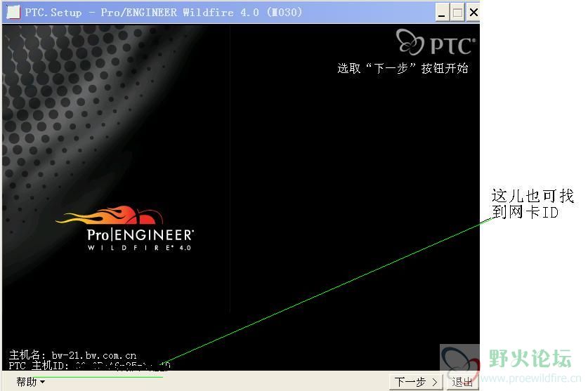Viewport: 588px width, 391px height.
Task: Click the PTC logo at top right
Action: click(436, 42)
